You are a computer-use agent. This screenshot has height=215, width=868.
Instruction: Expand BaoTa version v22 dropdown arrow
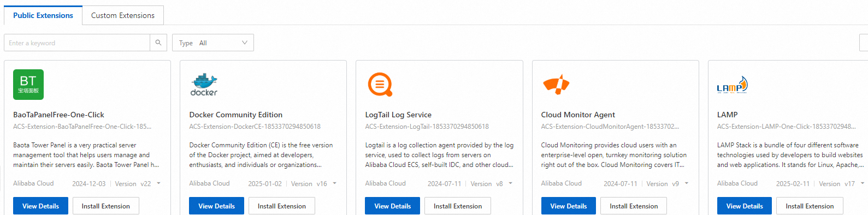coord(159,183)
